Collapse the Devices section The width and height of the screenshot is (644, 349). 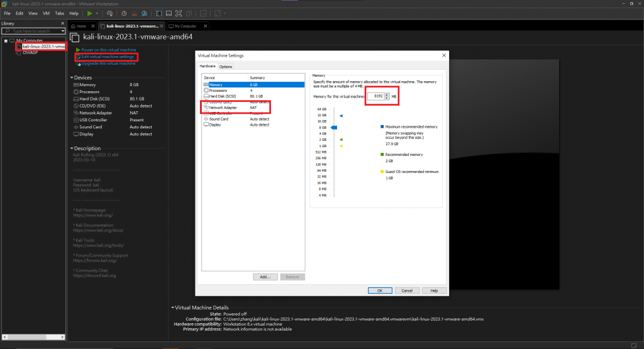[x=72, y=77]
